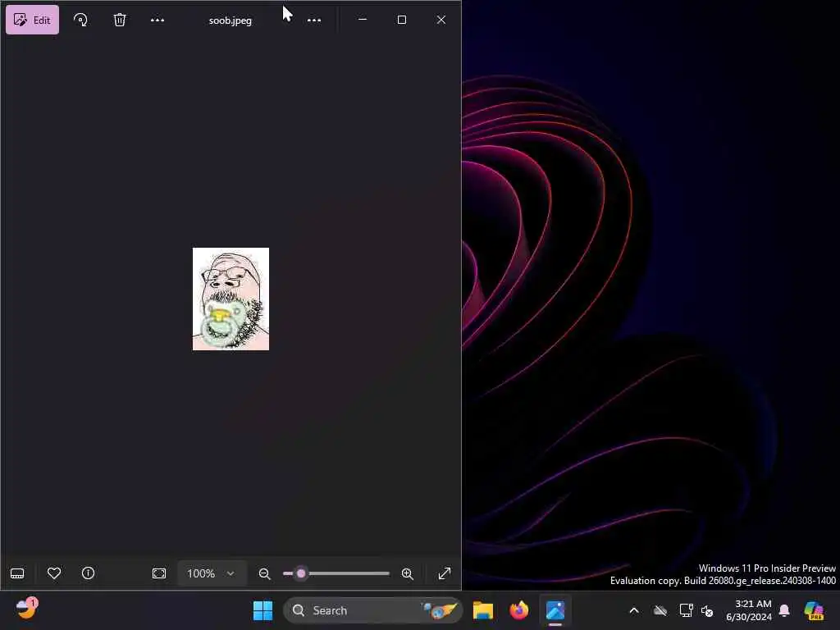840x630 pixels.
Task: Zoom in with plus magnifier
Action: click(408, 573)
